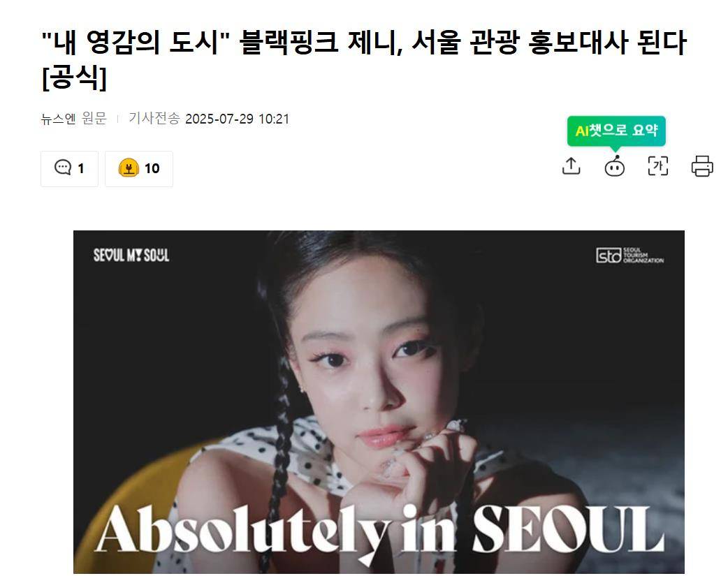
Task: Click the Absolutely in SEOUL caption text
Action: pos(380,529)
